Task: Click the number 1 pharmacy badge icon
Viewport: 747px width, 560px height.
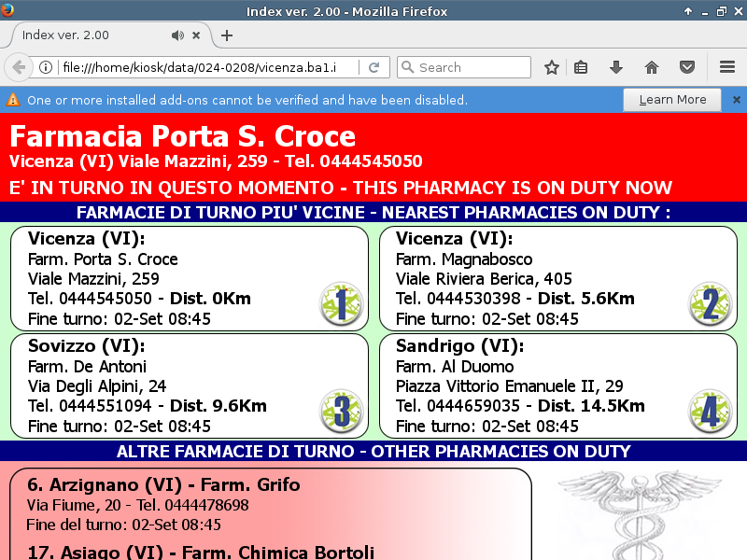Action: (x=341, y=304)
